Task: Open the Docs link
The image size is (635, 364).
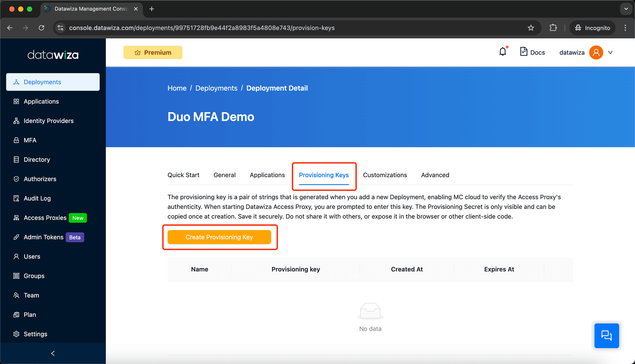Action: click(533, 52)
